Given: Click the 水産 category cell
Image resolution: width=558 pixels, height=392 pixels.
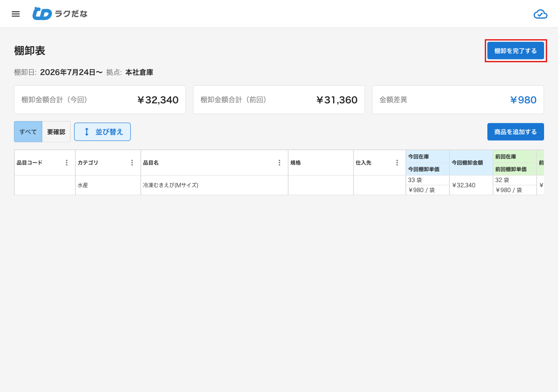Looking at the screenshot, I should 108,185.
